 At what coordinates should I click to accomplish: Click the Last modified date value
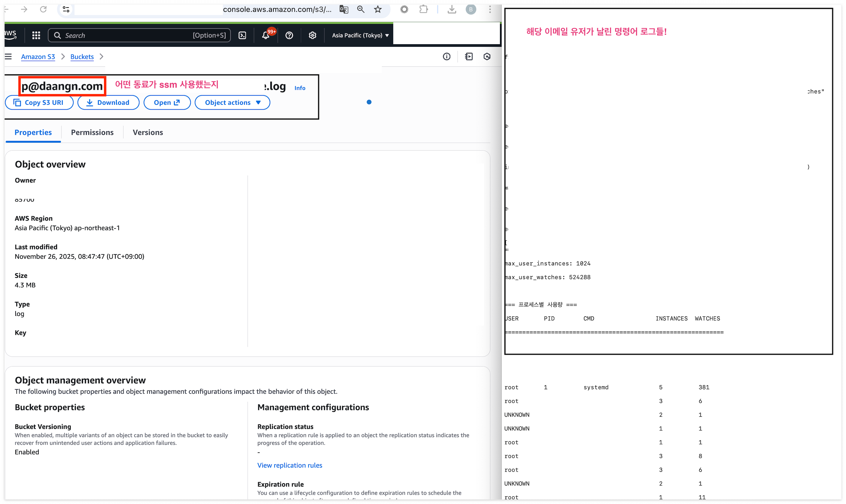(80, 257)
